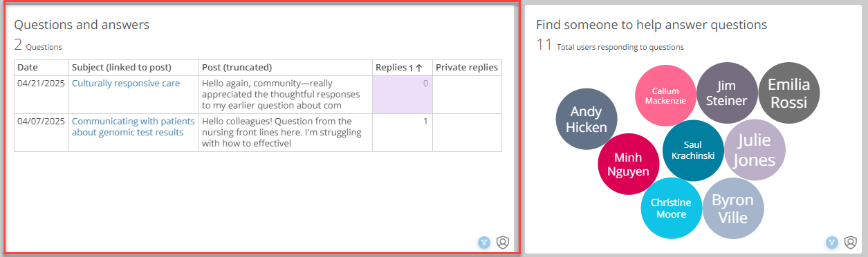Viewport: 868px width, 257px height.
Task: Select the Callum Mackenzie pink bubble
Action: [665, 95]
